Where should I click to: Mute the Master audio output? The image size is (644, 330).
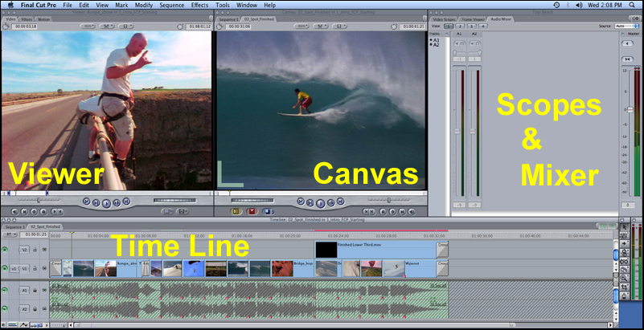point(627,43)
